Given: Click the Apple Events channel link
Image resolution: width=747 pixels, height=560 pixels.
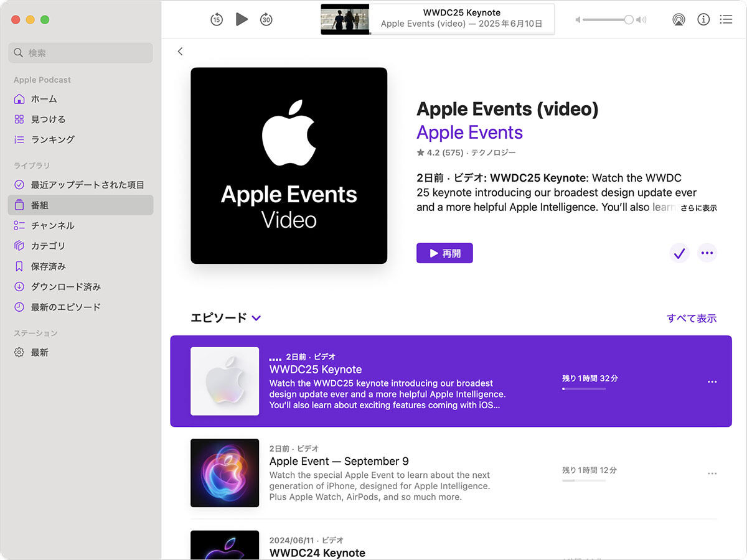Looking at the screenshot, I should tap(469, 133).
